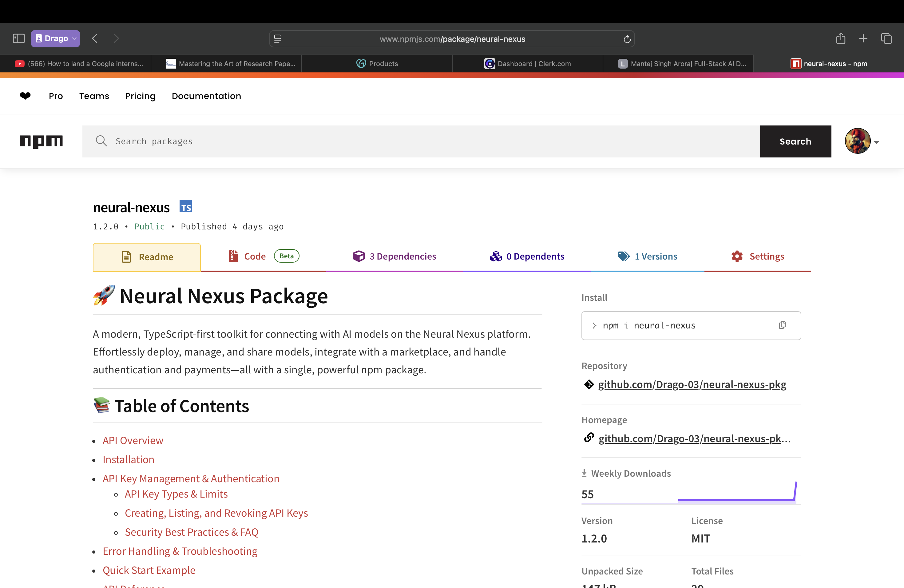Open the Teams link in top navigation

point(94,96)
